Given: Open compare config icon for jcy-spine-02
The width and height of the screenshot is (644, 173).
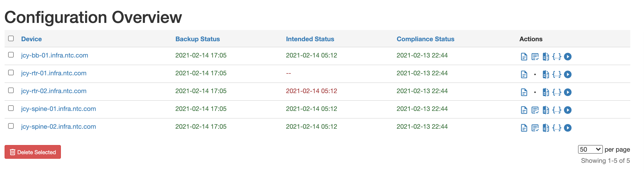Looking at the screenshot, I should (x=546, y=128).
